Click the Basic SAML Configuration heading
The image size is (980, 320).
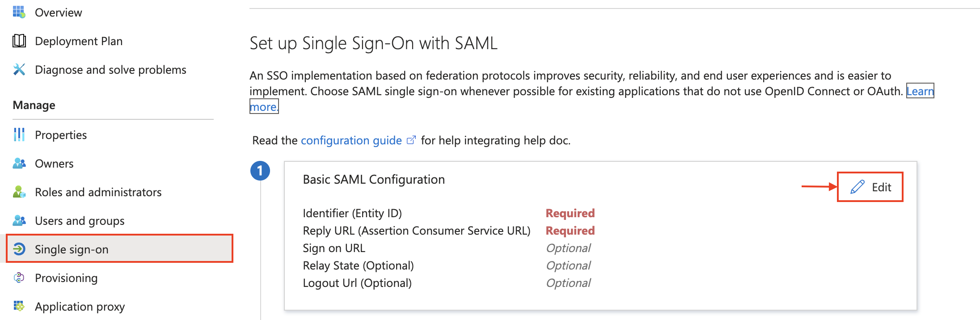point(374,179)
